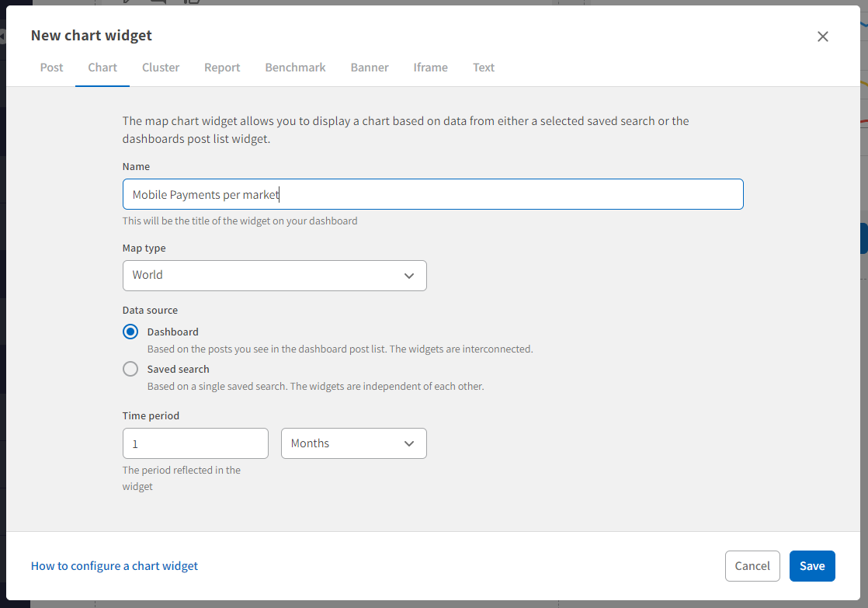Close the New chart widget dialog
Viewport: 868px width, 608px height.
click(823, 36)
